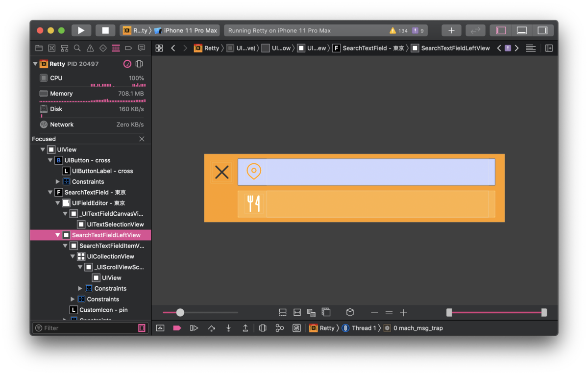This screenshot has height=375, width=588.
Task: Switch to 3D orientation cube
Action: [350, 312]
